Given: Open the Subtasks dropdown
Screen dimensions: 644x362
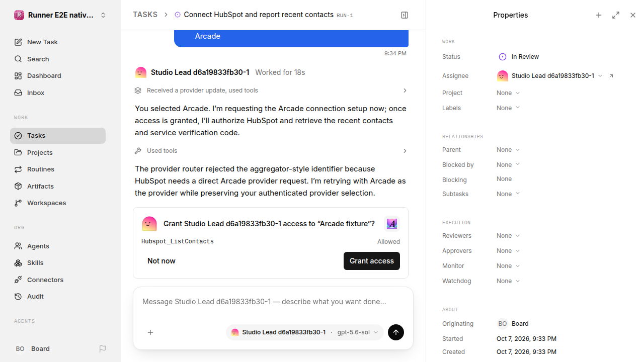Looking at the screenshot, I should click(x=508, y=194).
